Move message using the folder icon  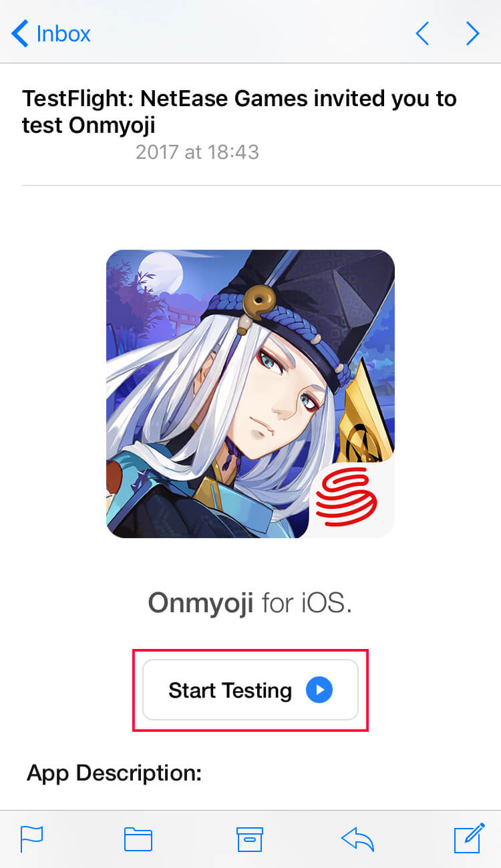138,839
